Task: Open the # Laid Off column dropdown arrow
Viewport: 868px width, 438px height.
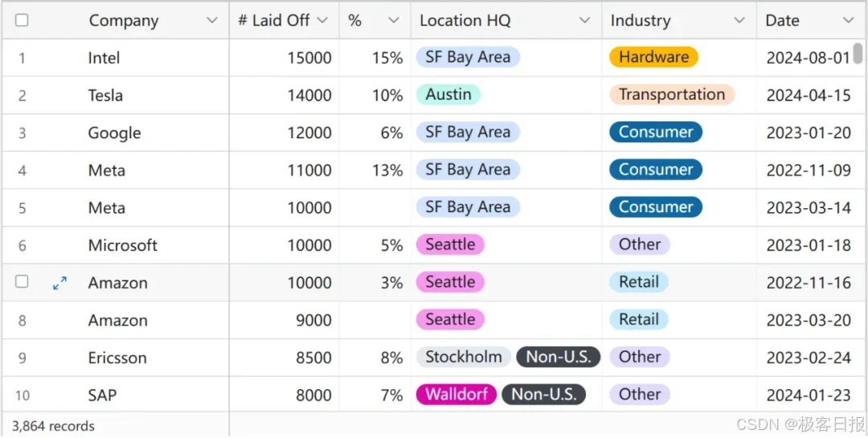Action: pos(322,20)
